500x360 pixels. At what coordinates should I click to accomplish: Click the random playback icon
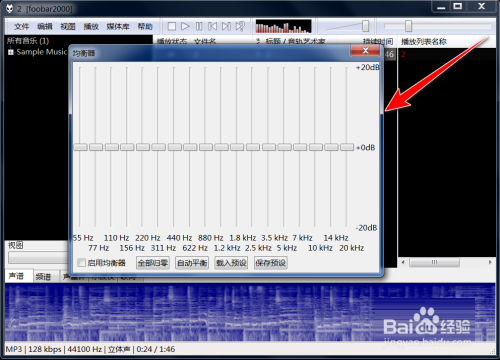pyautogui.click(x=240, y=26)
